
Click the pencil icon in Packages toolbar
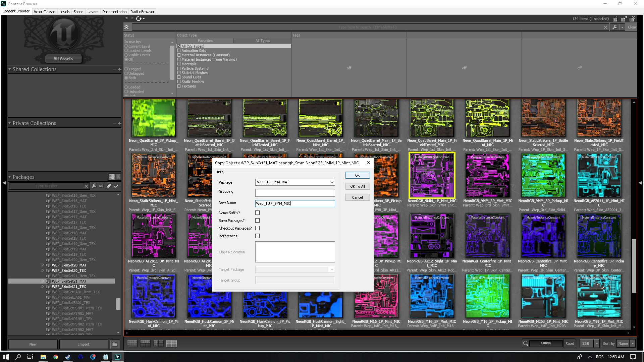point(109,186)
